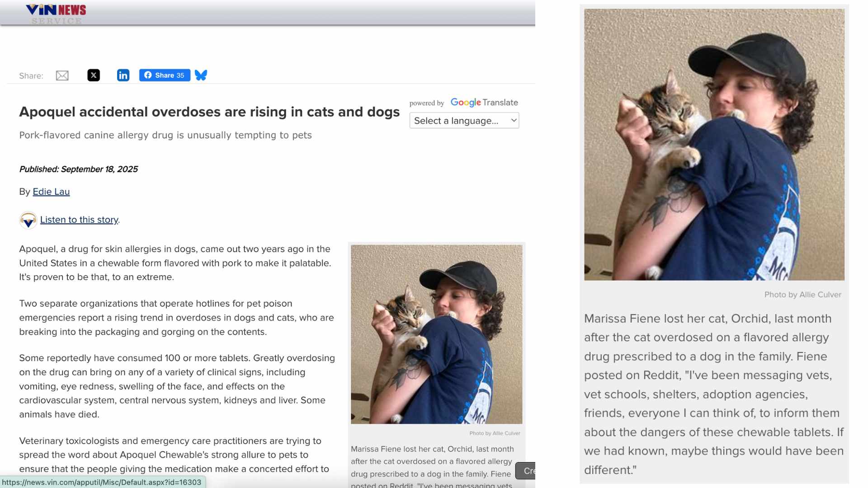
Task: Share the article on X
Action: click(x=94, y=75)
